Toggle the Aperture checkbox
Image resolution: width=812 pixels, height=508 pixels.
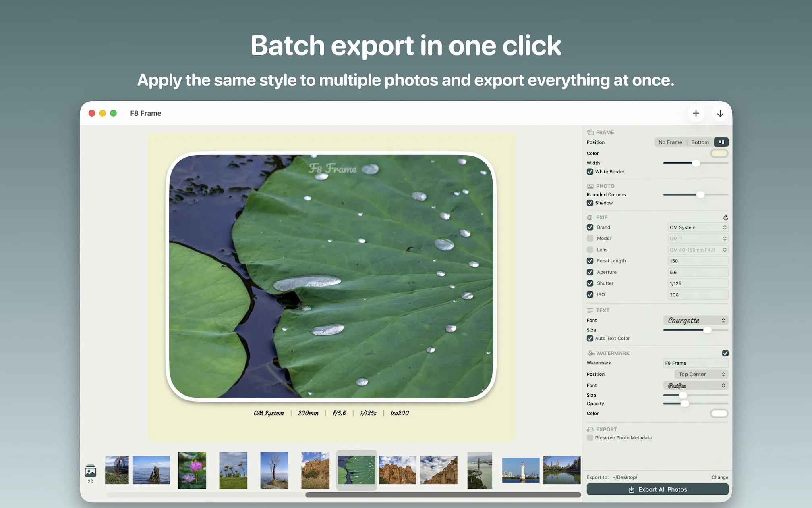click(x=590, y=272)
